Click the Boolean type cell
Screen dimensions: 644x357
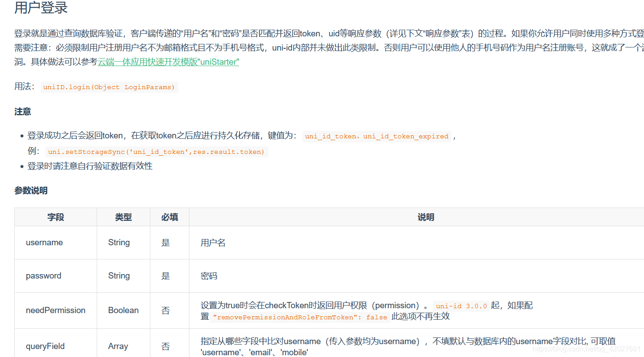pos(123,310)
